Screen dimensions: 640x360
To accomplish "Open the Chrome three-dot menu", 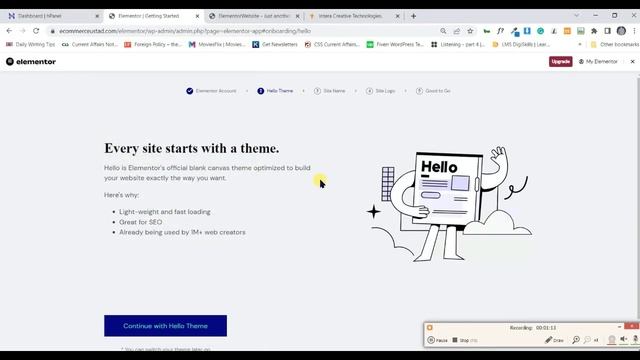I will 634,31.
